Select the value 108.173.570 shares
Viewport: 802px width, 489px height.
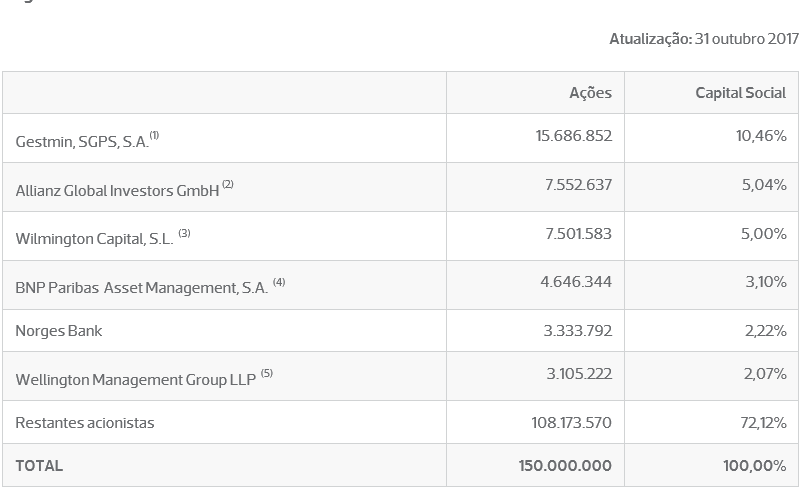(571, 423)
